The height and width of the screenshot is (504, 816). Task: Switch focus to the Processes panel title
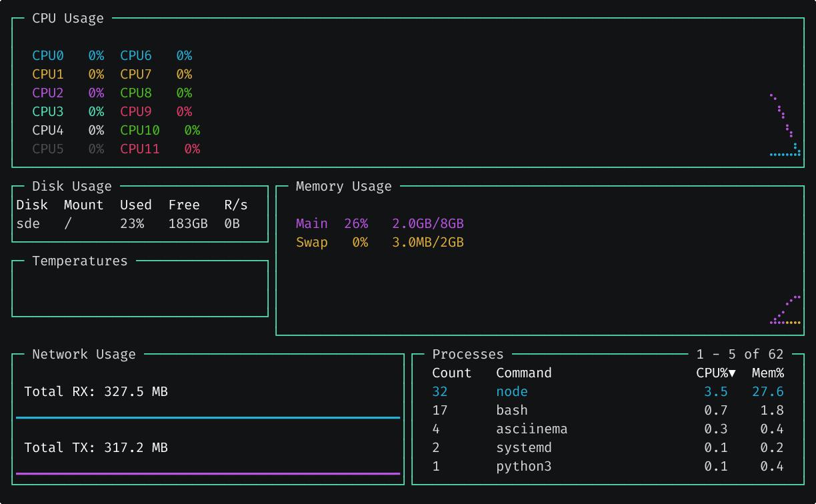coord(468,354)
